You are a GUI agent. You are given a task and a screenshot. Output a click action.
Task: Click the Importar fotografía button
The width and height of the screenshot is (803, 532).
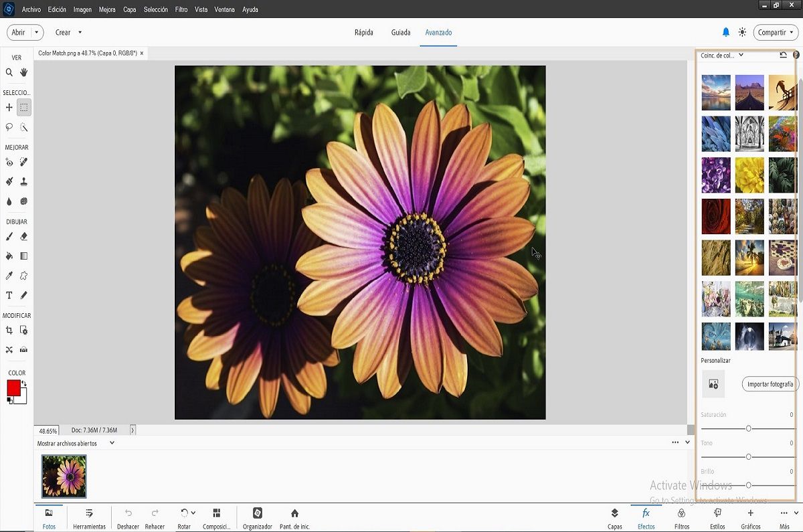click(770, 384)
